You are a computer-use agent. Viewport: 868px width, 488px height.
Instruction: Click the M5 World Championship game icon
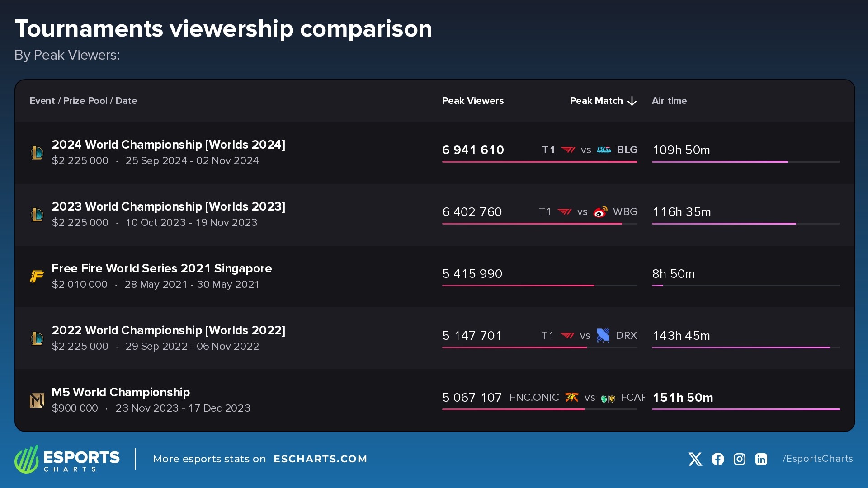37,399
